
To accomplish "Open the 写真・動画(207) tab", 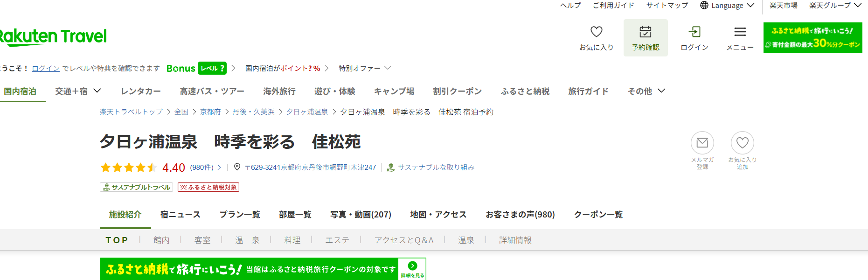I will 361,215.
